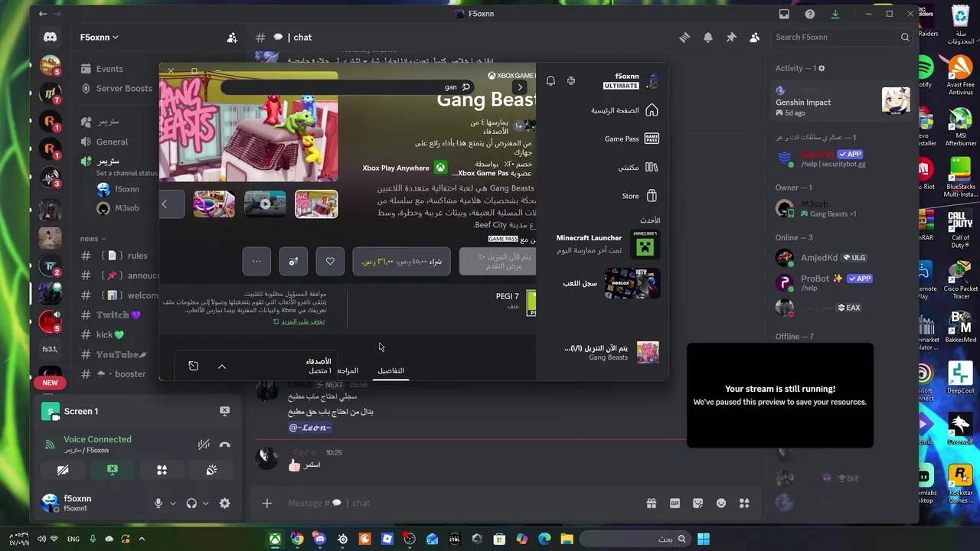The height and width of the screenshot is (551, 980).
Task: Open the booster channel
Action: [x=121, y=374]
